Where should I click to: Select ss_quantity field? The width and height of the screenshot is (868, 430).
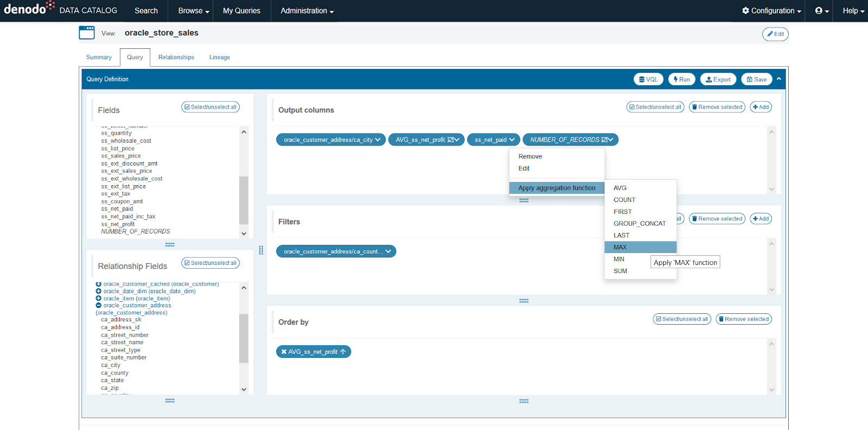pos(116,133)
